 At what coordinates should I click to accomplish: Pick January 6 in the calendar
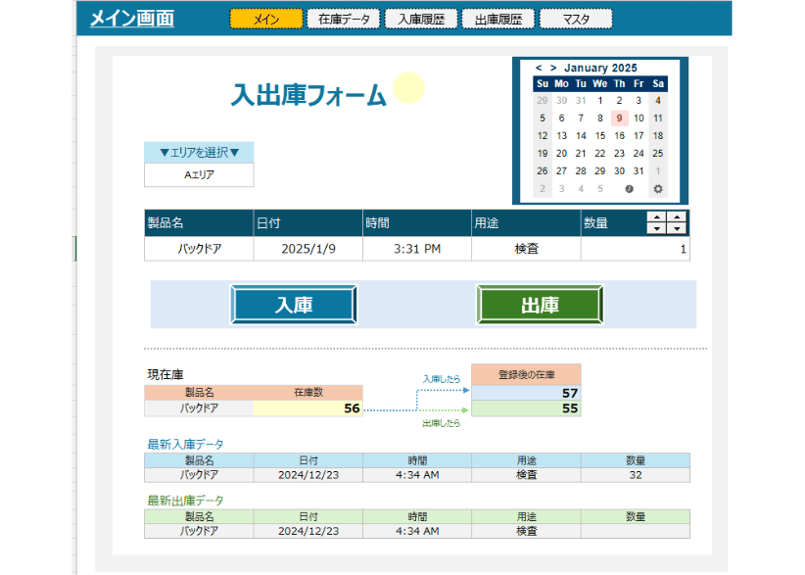[562, 118]
